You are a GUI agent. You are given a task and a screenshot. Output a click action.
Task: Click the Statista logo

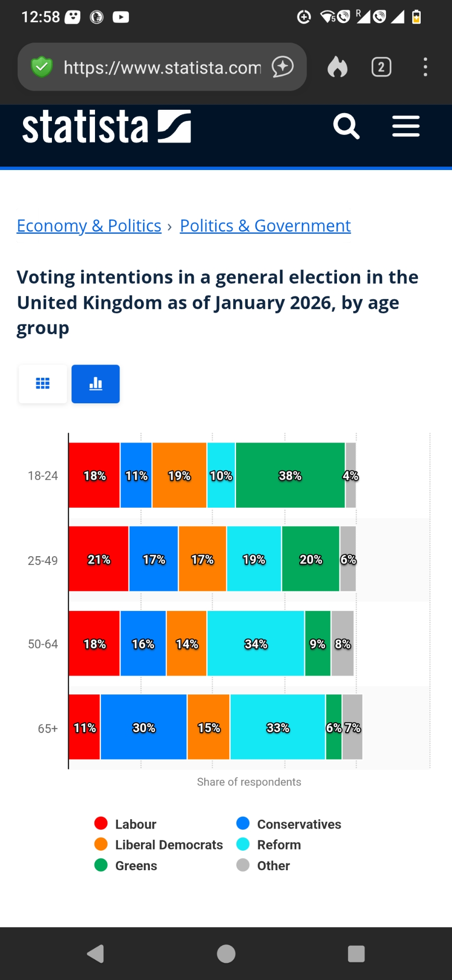106,127
